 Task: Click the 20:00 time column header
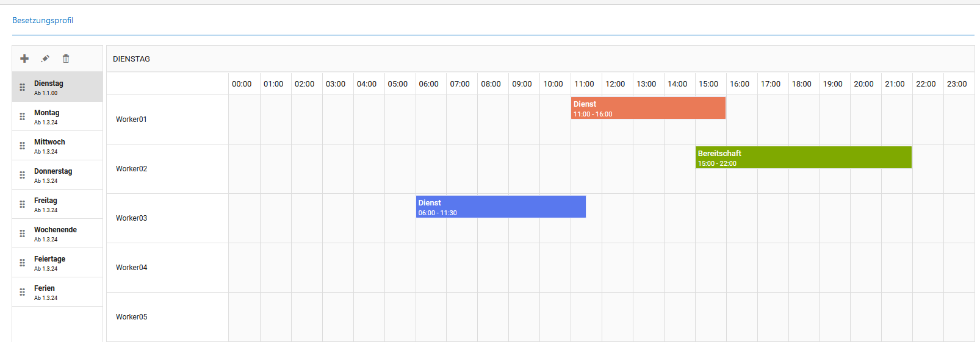pos(863,84)
